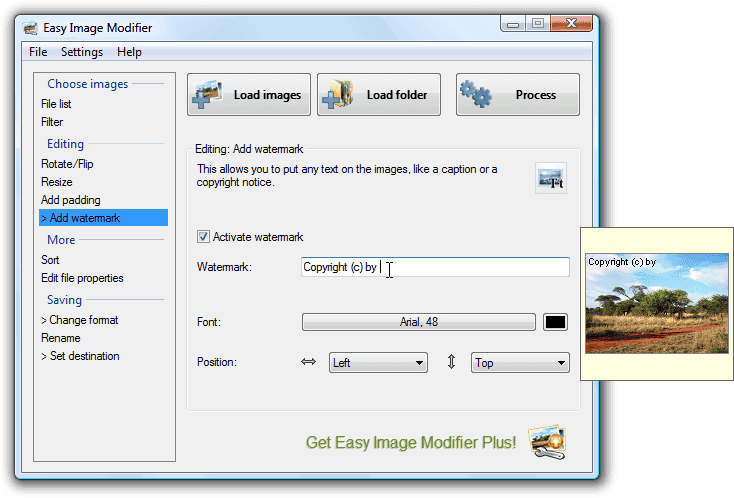The image size is (734, 498).
Task: Click into the Watermark text field
Action: pos(435,267)
